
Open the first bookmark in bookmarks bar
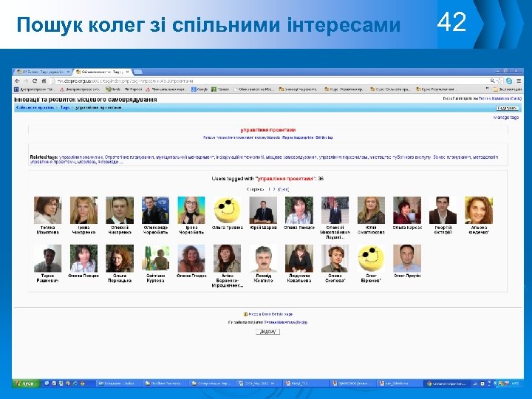point(33,89)
